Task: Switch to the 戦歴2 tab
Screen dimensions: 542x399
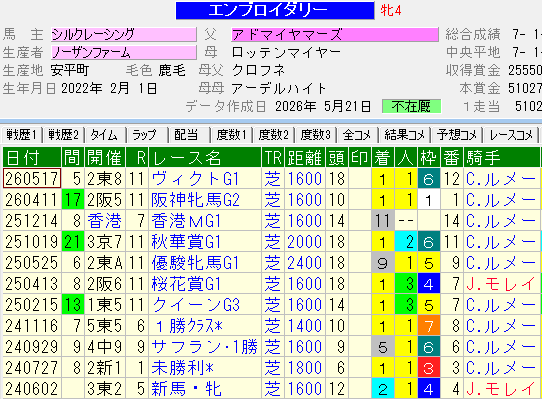Action: tap(64, 135)
